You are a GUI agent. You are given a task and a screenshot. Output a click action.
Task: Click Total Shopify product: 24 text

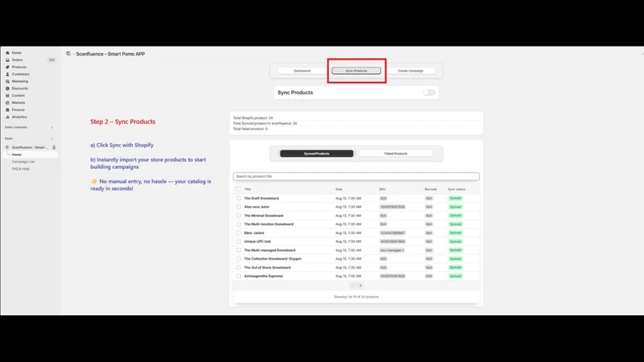(253, 117)
